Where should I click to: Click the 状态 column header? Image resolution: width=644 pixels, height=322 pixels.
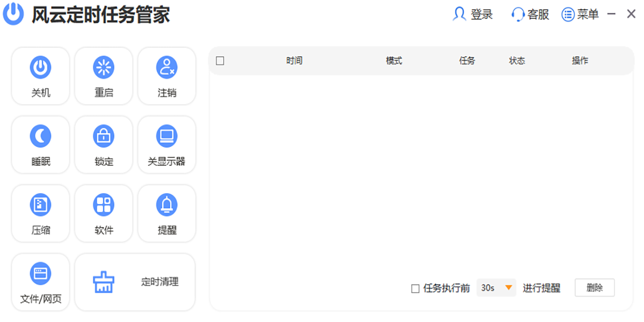[517, 61]
